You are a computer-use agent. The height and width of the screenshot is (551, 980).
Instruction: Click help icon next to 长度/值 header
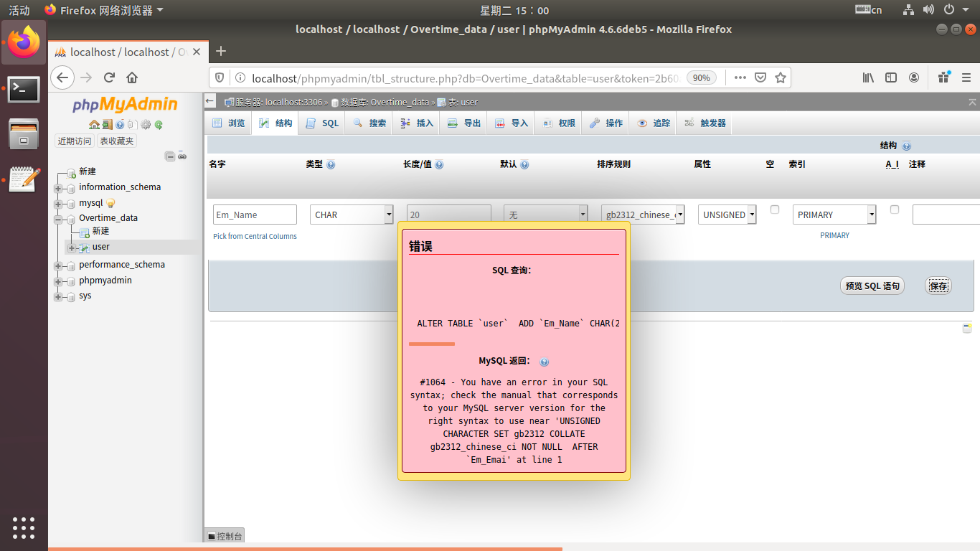439,165
